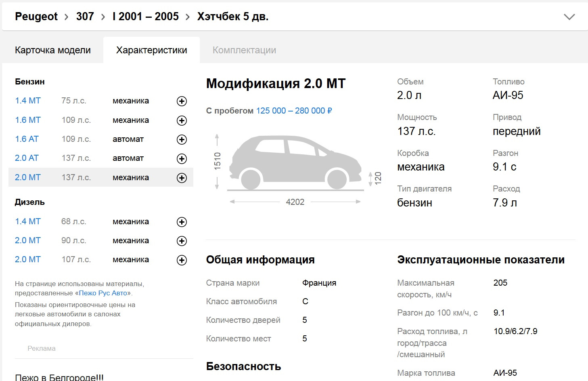The height and width of the screenshot is (381, 588).
Task: Add diesel 1.4 MT 68 л.с. via plus
Action: tap(182, 222)
